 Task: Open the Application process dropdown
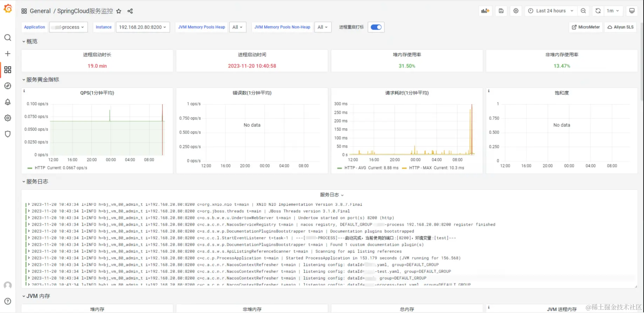point(68,27)
